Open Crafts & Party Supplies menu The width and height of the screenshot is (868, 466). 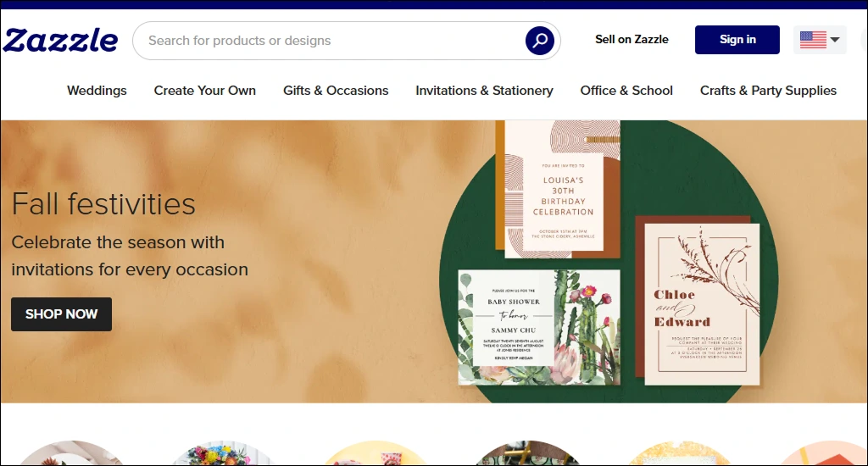click(768, 90)
